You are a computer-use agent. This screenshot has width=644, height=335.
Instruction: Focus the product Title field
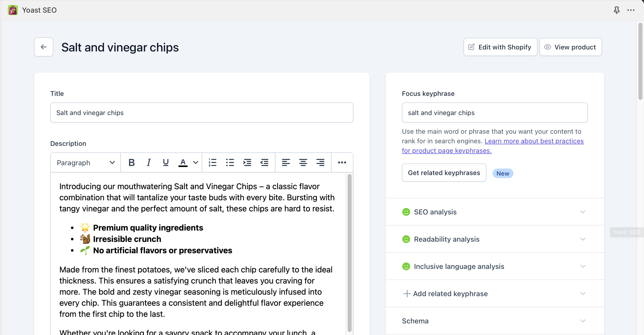pos(202,113)
